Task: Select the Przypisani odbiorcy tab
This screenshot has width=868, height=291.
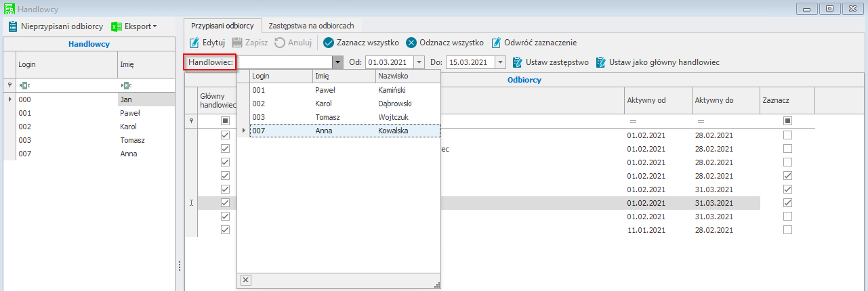Action: coord(222,26)
